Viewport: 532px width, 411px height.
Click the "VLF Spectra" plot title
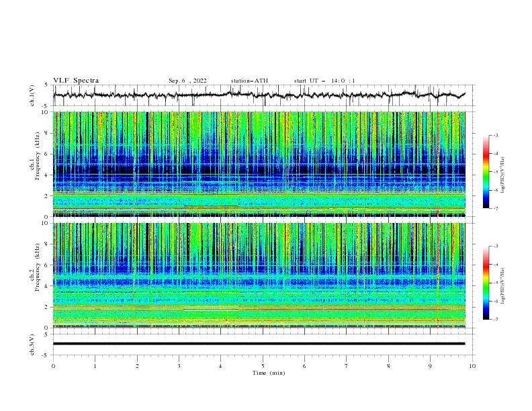[76, 81]
